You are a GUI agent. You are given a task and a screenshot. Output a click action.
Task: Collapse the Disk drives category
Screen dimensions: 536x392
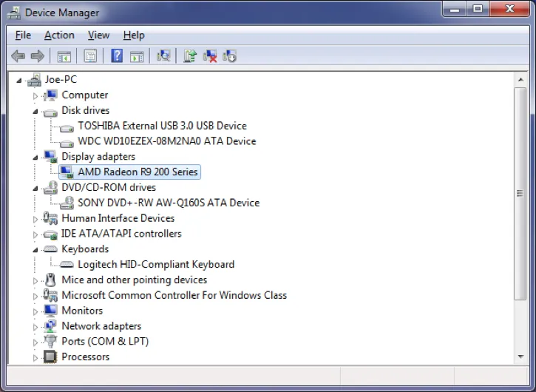click(35, 111)
